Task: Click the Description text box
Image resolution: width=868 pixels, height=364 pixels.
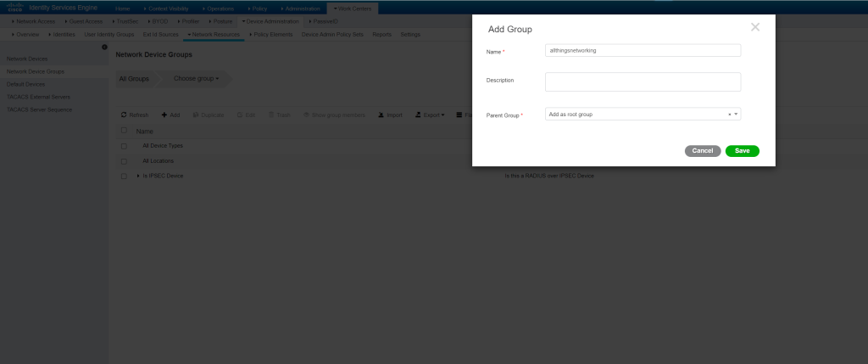Action: click(x=643, y=82)
